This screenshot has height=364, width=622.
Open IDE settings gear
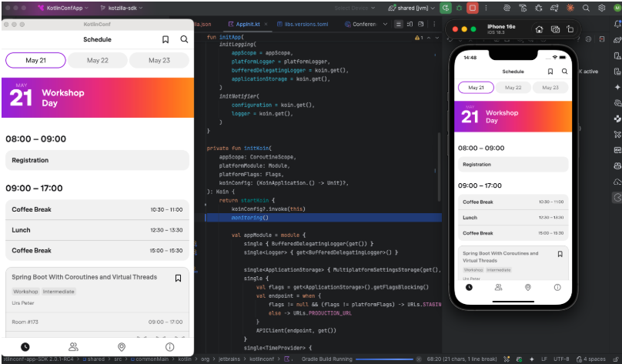(x=602, y=8)
